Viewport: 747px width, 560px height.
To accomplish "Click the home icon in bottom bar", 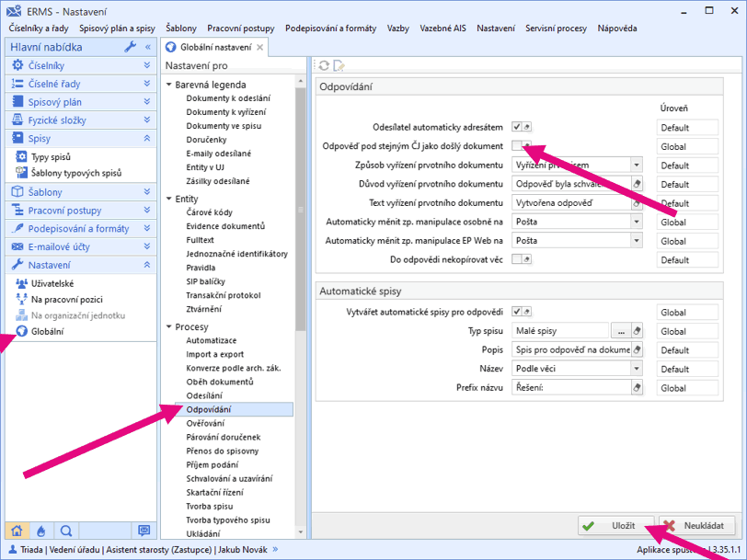I will (16, 531).
